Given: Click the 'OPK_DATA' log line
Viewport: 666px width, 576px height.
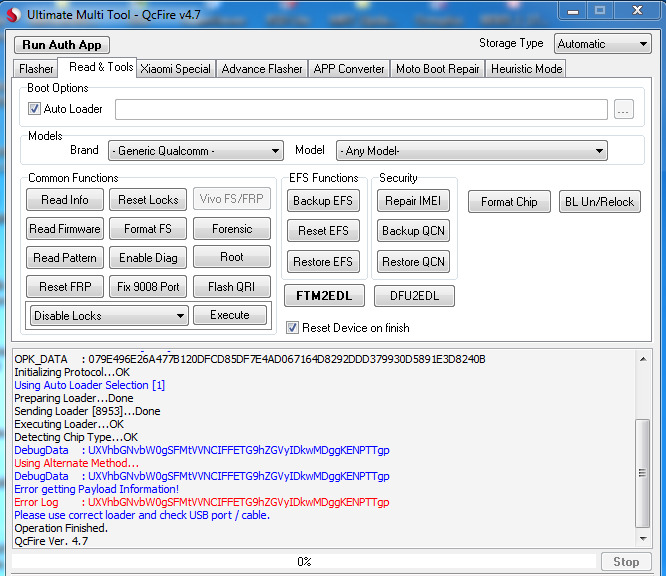Looking at the screenshot, I should 250,359.
